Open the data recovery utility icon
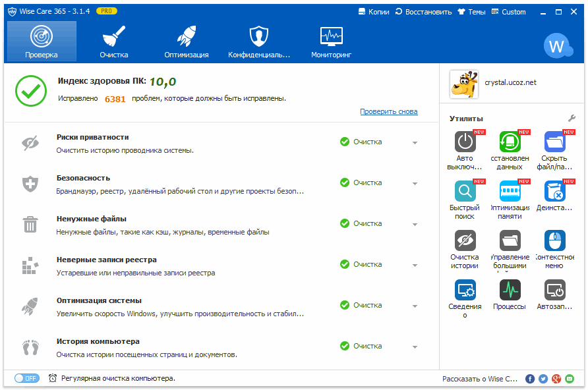This screenshot has height=390, width=588. tap(510, 142)
